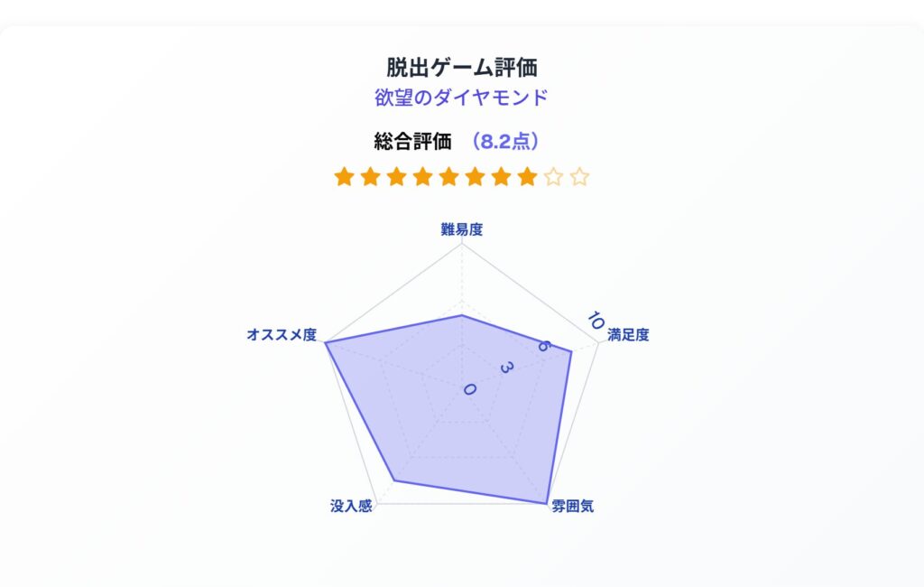Click the 脱出ゲーム評価 heading
Image resolution: width=924 pixels, height=587 pixels.
(x=462, y=67)
